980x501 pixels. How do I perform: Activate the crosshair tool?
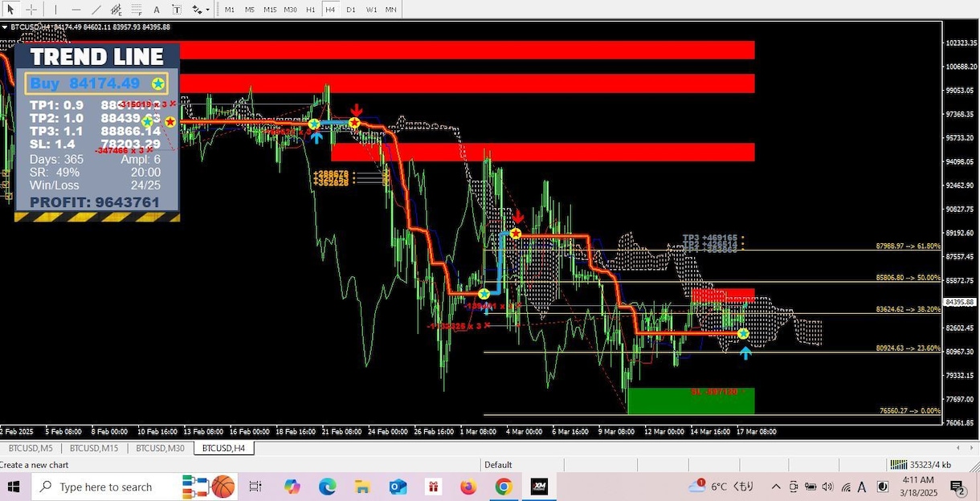coord(31,10)
